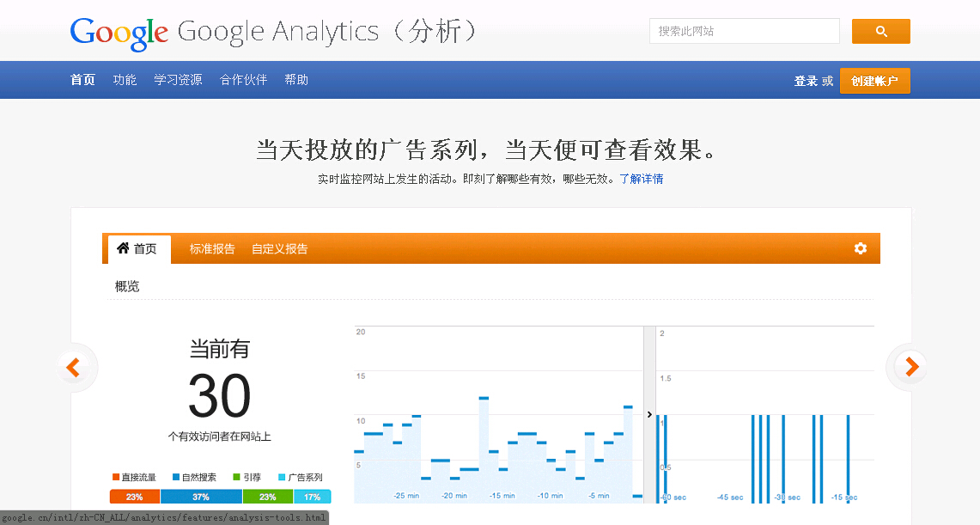Open the 学习资源 navigation item
This screenshot has height=525, width=980.
[178, 80]
